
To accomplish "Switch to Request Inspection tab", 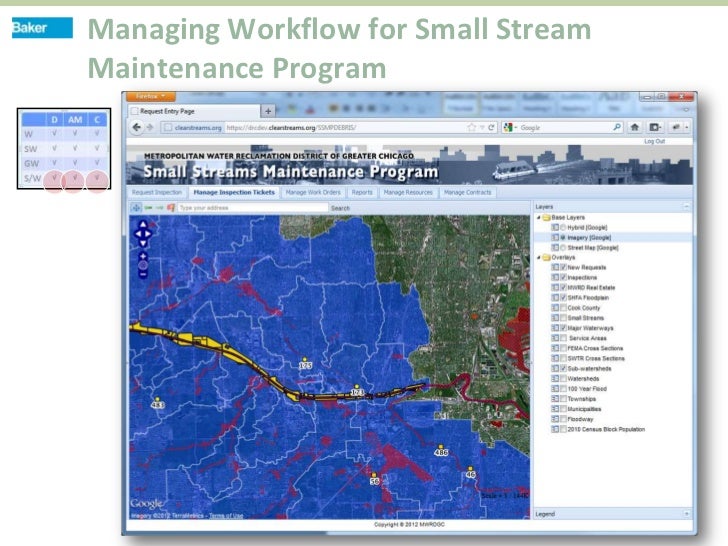I will [x=156, y=192].
